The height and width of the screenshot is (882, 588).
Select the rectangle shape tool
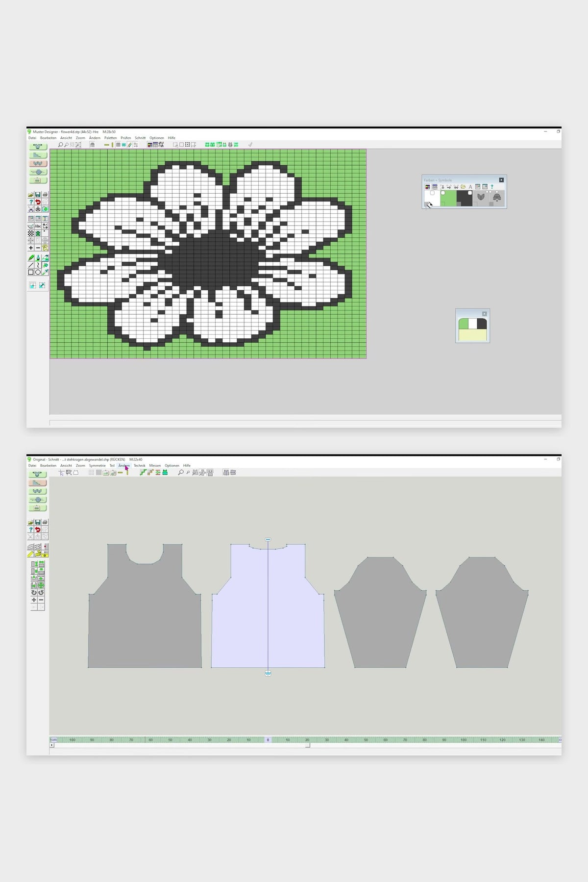(31, 272)
